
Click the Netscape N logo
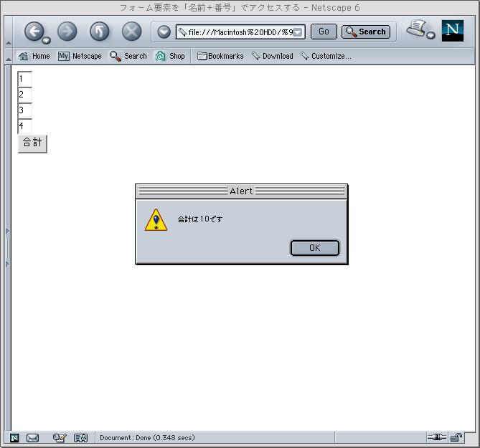click(453, 31)
